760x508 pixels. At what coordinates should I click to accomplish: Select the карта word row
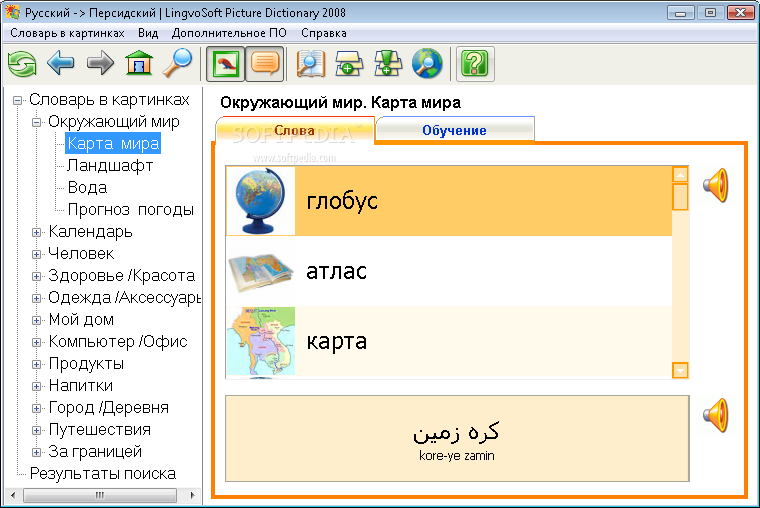(449, 341)
